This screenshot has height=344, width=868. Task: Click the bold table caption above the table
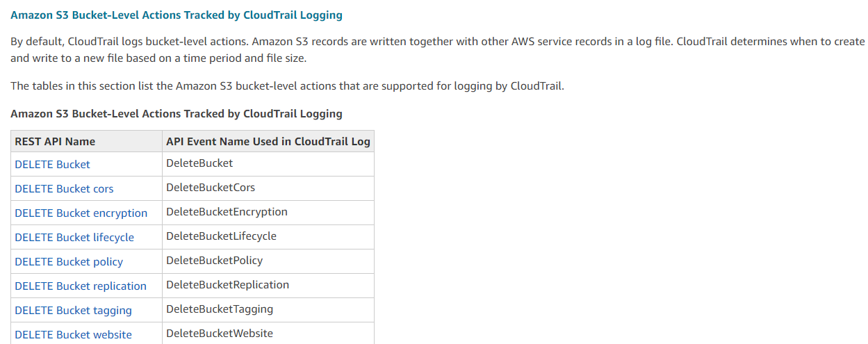[x=176, y=114]
